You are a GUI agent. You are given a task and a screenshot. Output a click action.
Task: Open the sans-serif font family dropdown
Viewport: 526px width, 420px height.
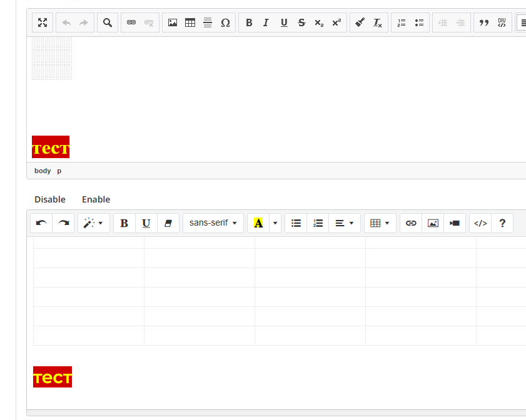point(213,223)
